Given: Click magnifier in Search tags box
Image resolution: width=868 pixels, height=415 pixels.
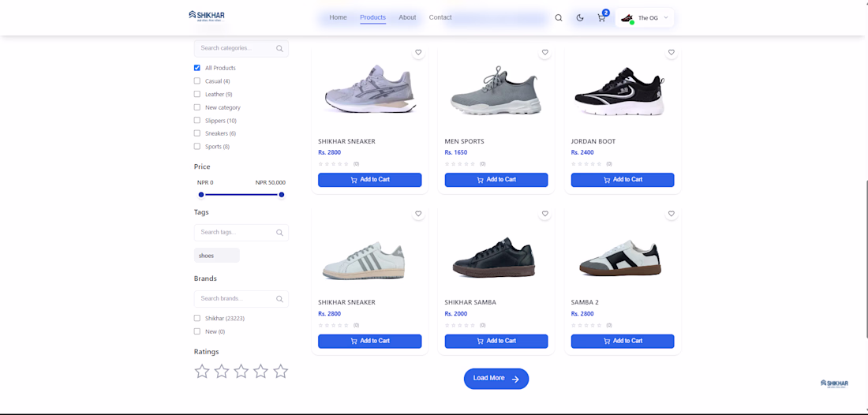Looking at the screenshot, I should pyautogui.click(x=279, y=233).
